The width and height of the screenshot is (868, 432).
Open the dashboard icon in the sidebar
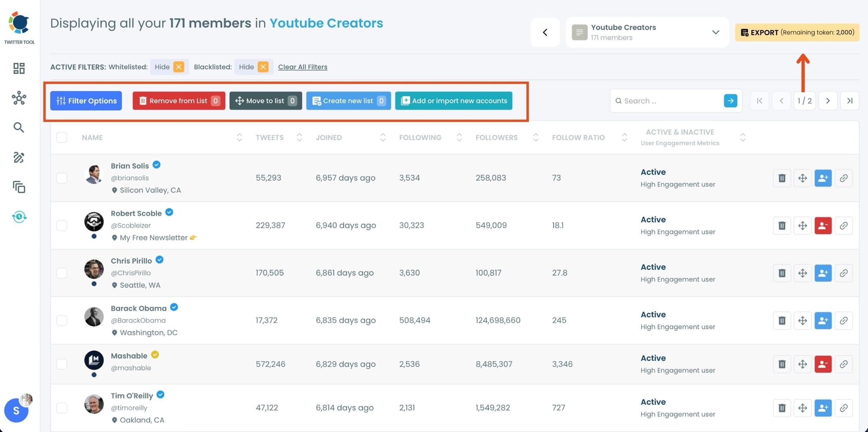(x=19, y=68)
